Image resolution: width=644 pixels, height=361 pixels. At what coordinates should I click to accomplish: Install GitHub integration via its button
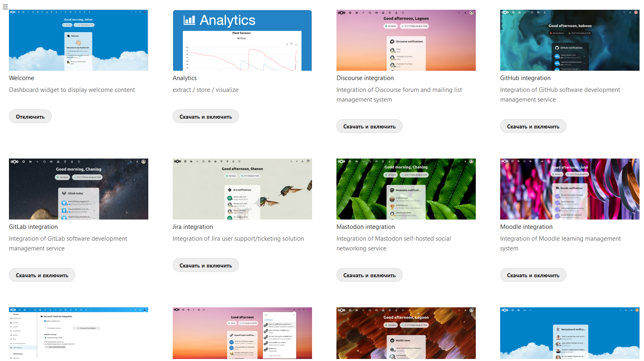[x=533, y=126]
